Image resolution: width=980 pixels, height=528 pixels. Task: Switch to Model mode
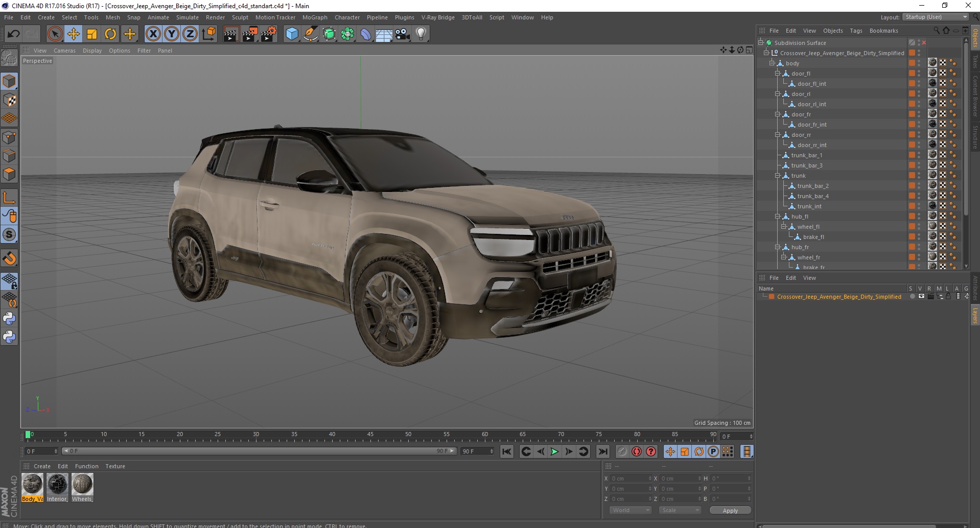(x=9, y=81)
